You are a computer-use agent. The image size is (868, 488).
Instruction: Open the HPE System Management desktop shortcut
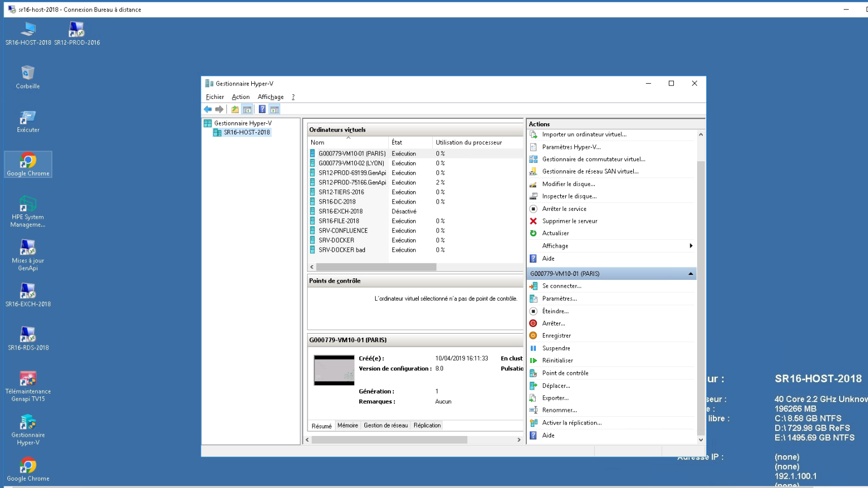click(x=28, y=211)
